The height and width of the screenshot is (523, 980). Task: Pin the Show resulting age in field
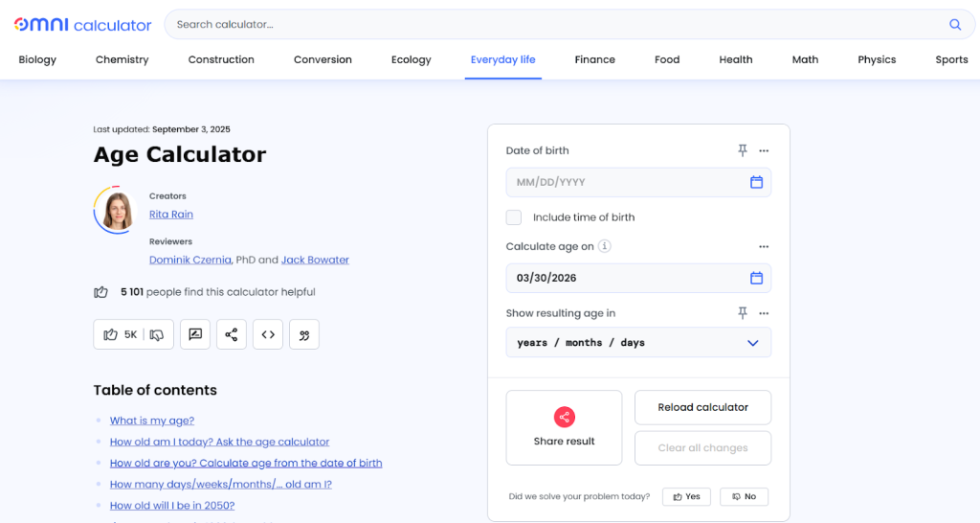(742, 313)
